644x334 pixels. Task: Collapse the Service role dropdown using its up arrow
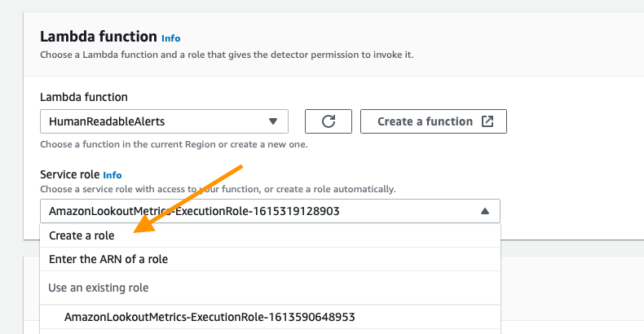(x=485, y=211)
